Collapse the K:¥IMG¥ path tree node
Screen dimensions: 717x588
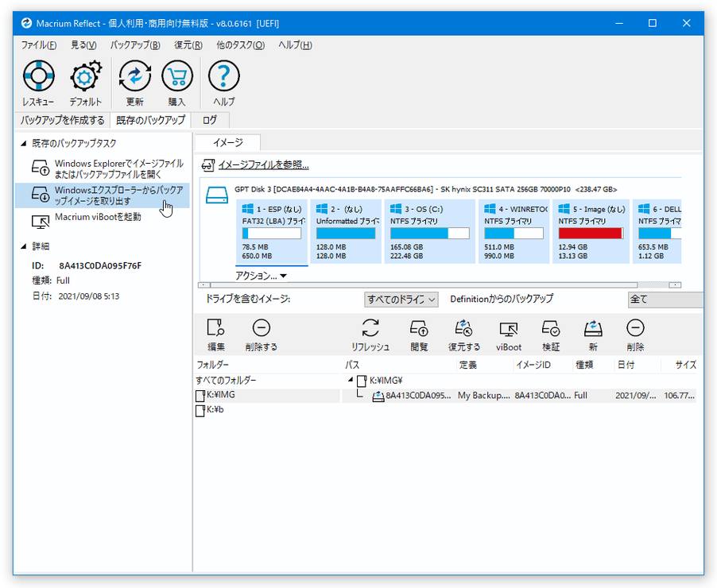[x=351, y=380]
